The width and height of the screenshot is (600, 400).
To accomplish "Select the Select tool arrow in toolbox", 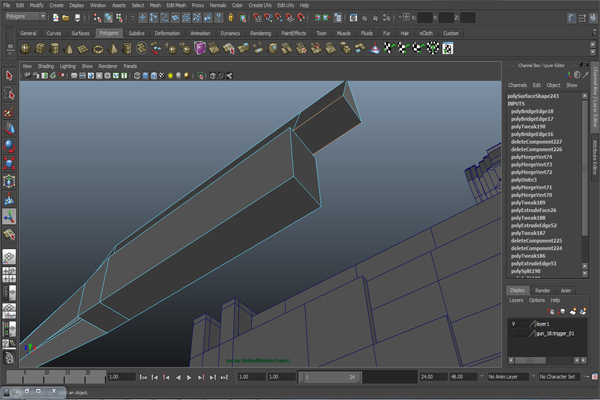I will (9, 76).
